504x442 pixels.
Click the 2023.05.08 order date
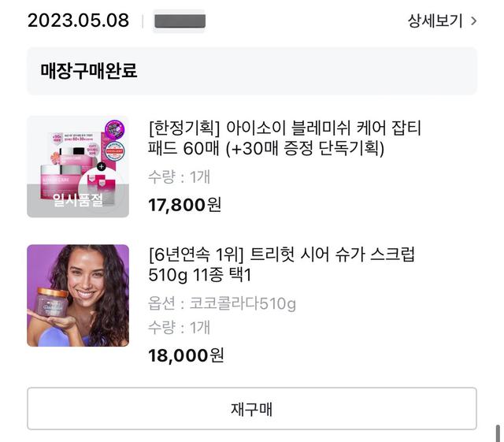pos(78,20)
